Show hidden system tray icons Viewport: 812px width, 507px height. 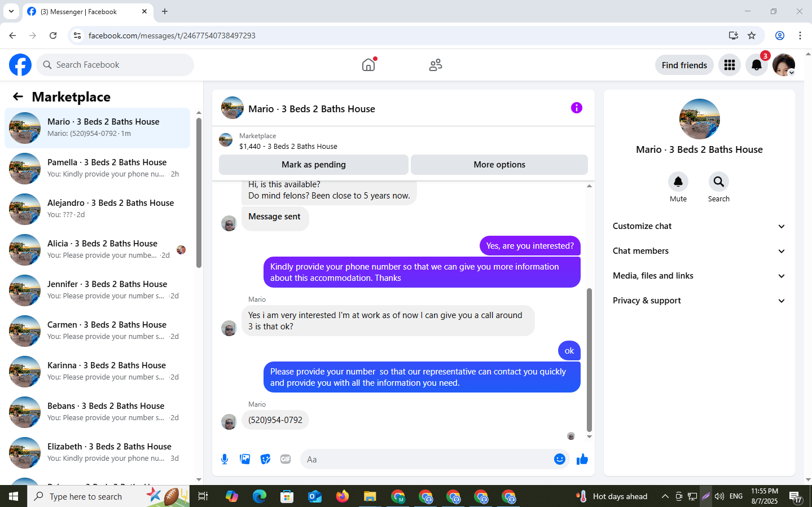(665, 496)
